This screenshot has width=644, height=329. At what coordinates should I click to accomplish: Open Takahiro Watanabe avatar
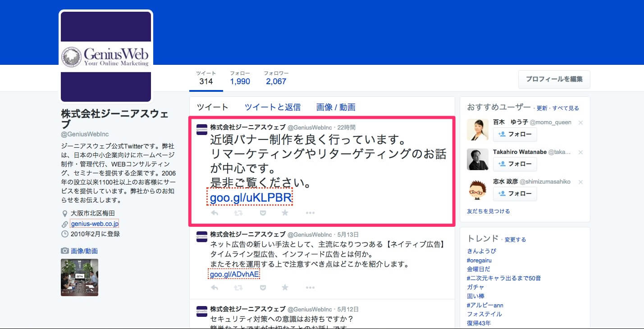478,159
